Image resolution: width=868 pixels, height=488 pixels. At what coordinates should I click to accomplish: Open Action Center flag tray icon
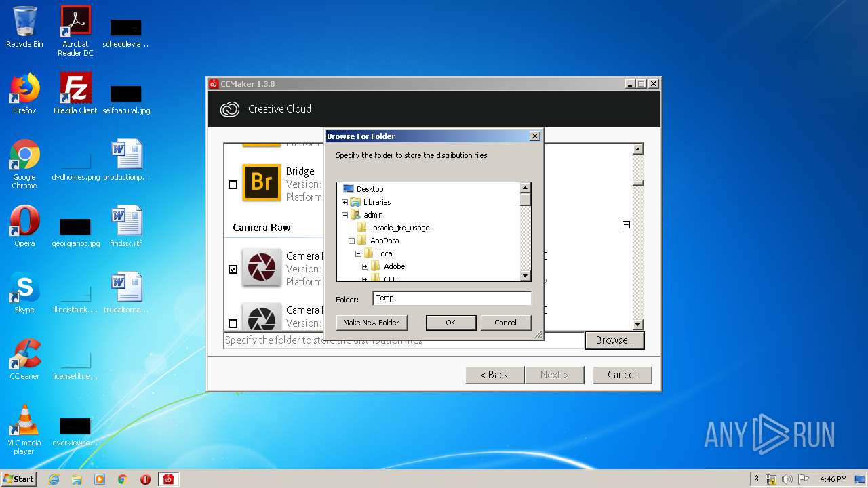coord(802,479)
